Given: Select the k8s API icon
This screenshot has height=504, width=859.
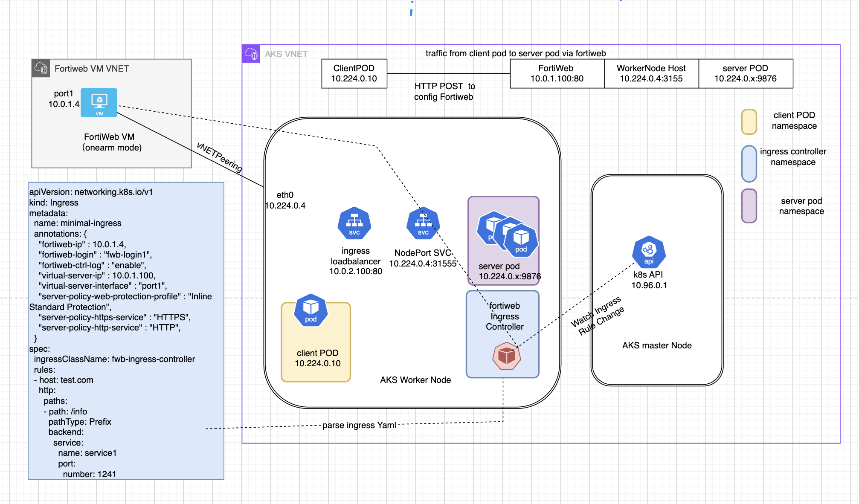Looking at the screenshot, I should (x=649, y=252).
